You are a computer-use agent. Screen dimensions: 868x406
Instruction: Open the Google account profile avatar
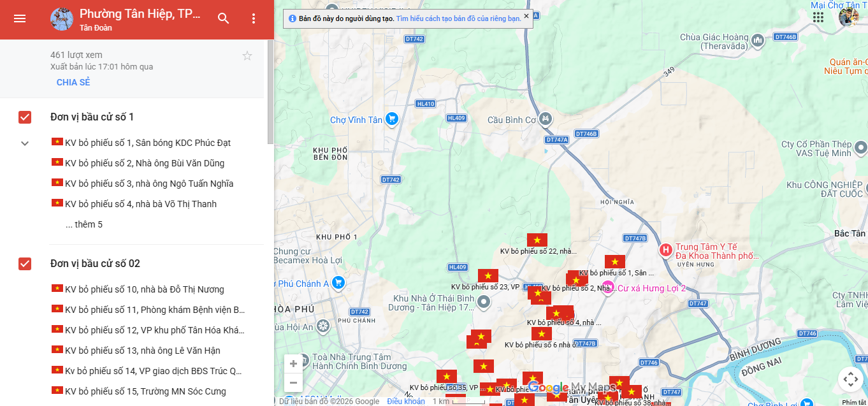pyautogui.click(x=849, y=17)
